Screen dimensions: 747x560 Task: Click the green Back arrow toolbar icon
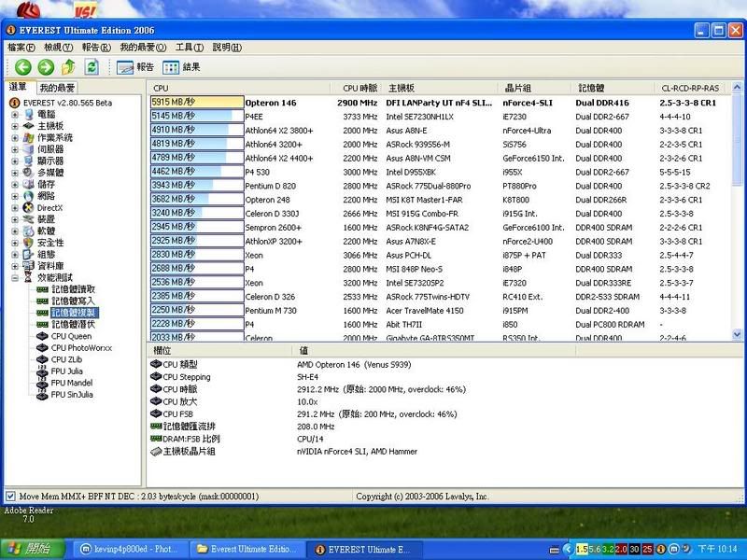pyautogui.click(x=22, y=67)
